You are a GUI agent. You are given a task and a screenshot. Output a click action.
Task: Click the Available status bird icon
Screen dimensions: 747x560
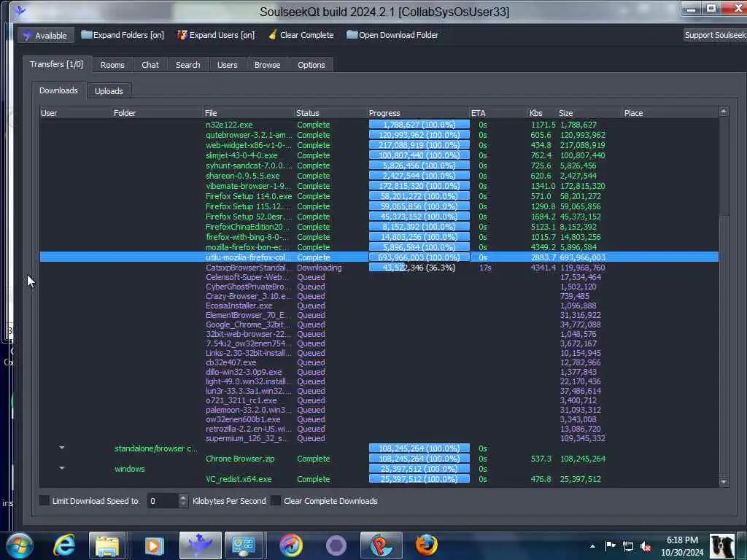(x=28, y=35)
